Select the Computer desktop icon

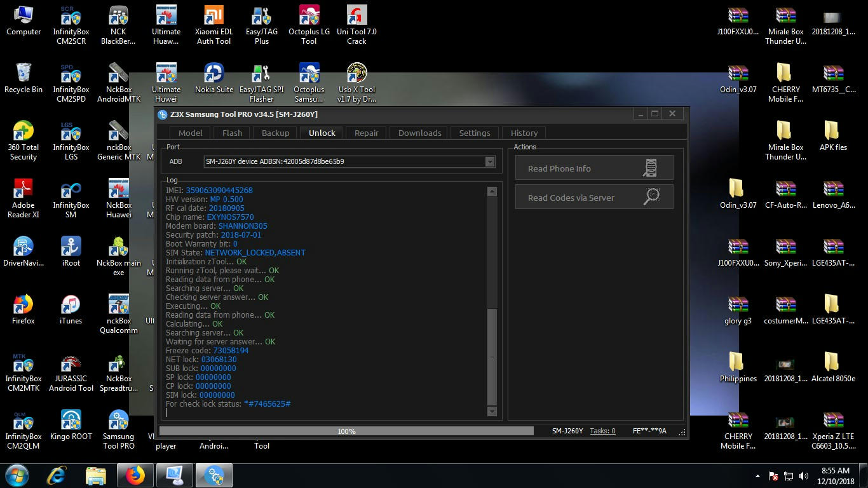point(24,21)
